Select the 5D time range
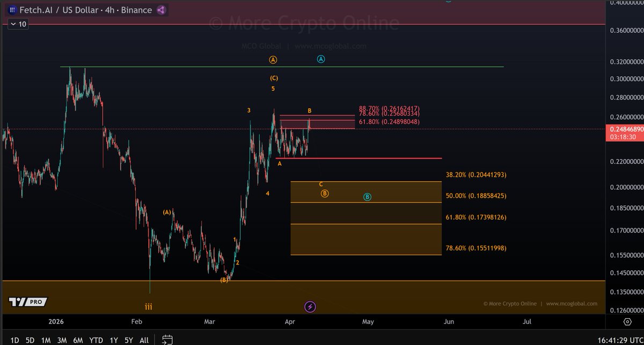The width and height of the screenshot is (644, 345). pyautogui.click(x=31, y=340)
